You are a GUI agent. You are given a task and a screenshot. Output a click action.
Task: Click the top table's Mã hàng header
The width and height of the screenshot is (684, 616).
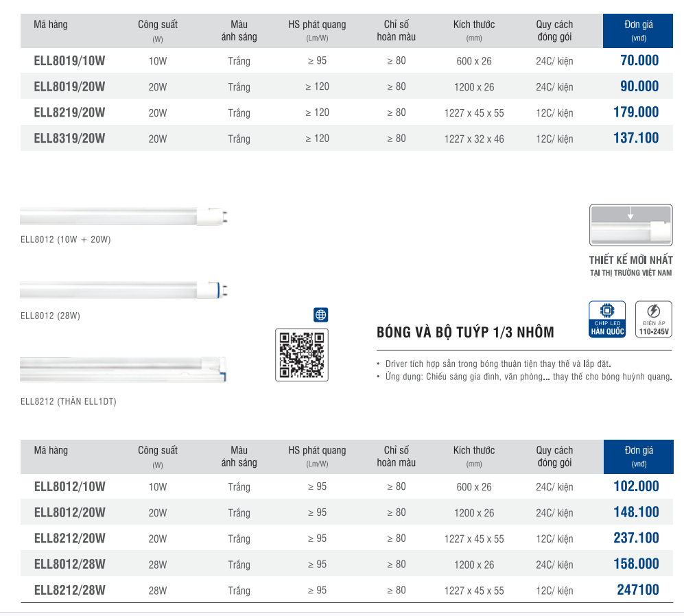(x=51, y=25)
